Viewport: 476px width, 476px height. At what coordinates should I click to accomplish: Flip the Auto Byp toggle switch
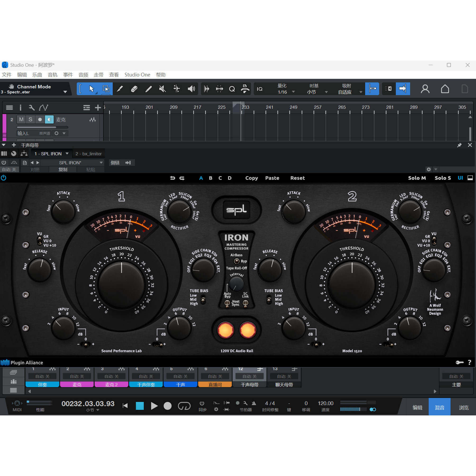pos(227,303)
